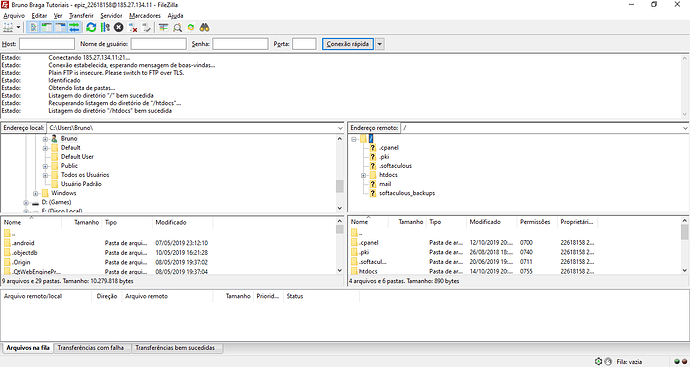Toggle remote directory tree display
Image resolution: width=690 pixels, height=367 pixels.
(60, 28)
